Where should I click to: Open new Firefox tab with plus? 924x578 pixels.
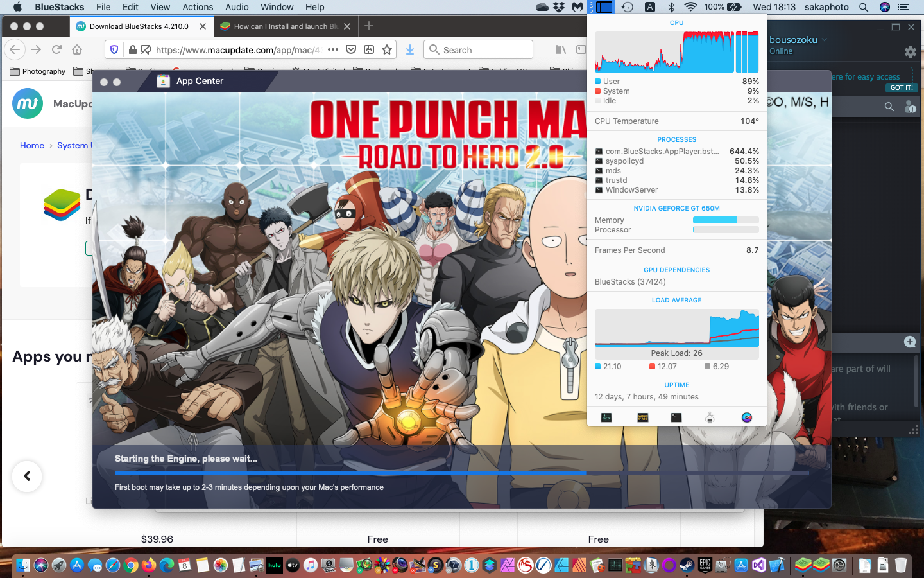(369, 26)
